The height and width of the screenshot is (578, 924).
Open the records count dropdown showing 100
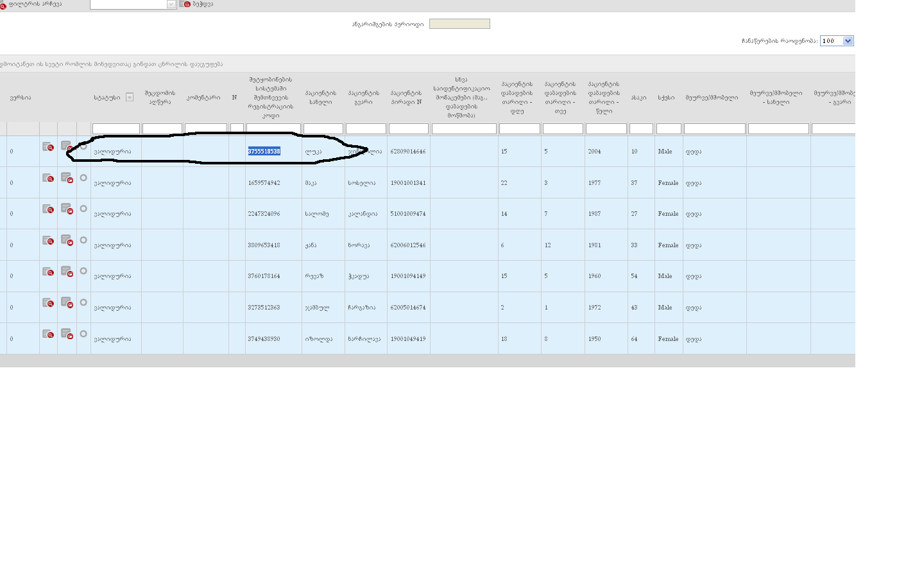[848, 41]
